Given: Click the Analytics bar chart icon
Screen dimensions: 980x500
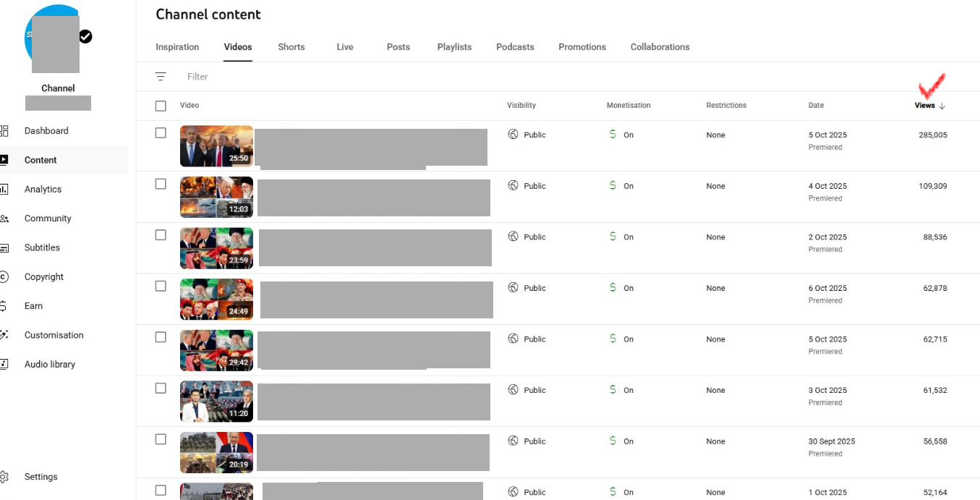Looking at the screenshot, I should pos(4,190).
